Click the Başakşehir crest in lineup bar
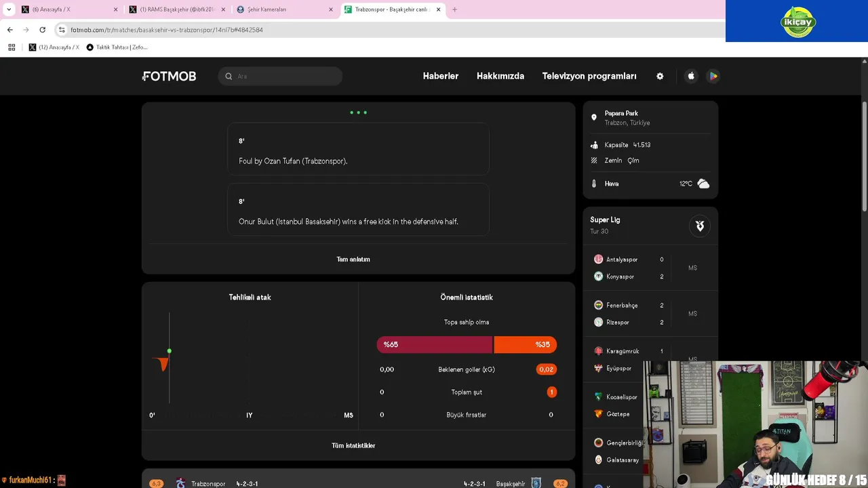The width and height of the screenshot is (868, 488). (536, 483)
